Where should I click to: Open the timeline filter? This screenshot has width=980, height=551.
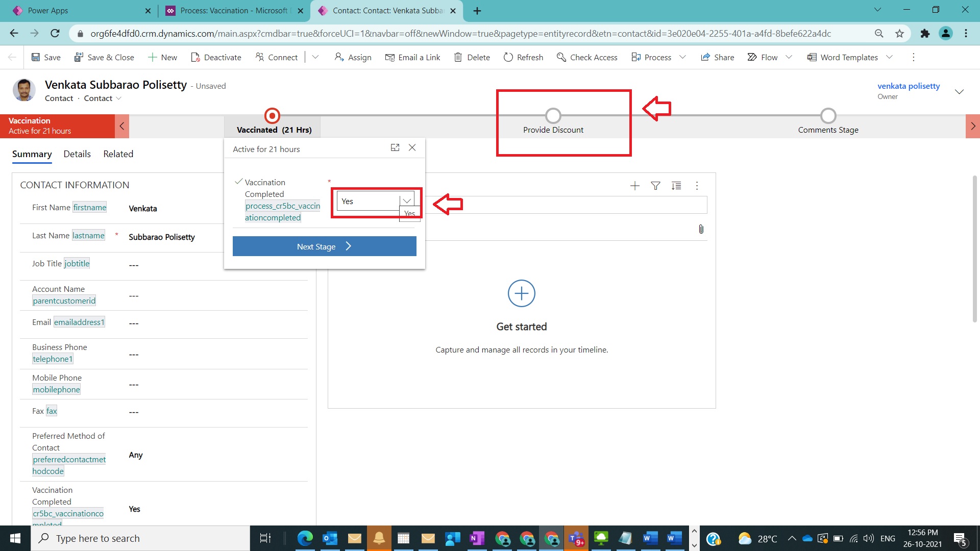click(655, 186)
